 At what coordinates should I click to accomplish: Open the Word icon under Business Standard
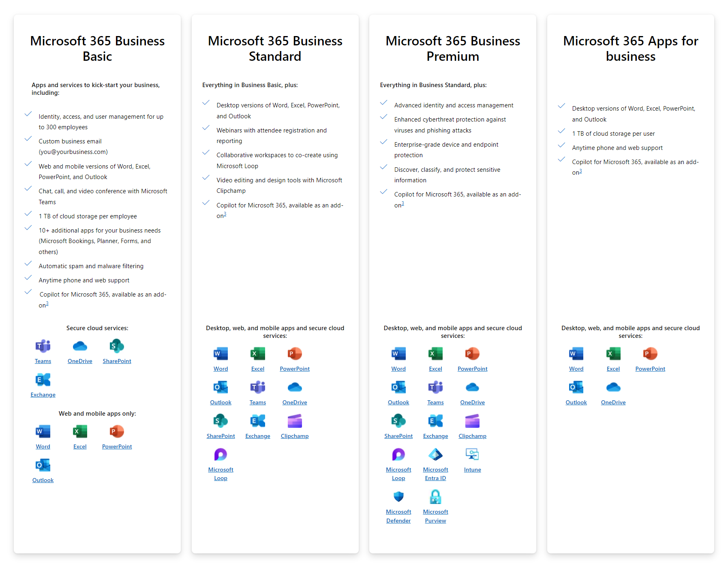coord(221,353)
